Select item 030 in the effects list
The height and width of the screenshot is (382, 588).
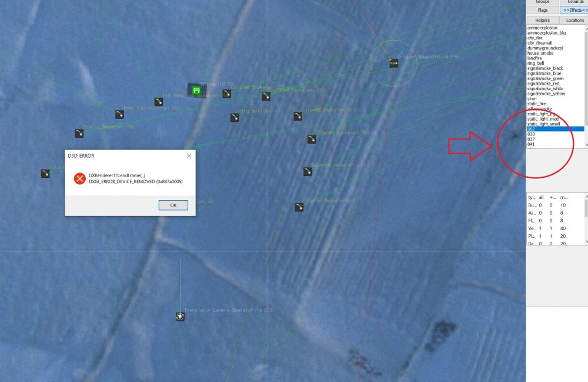coord(531,134)
